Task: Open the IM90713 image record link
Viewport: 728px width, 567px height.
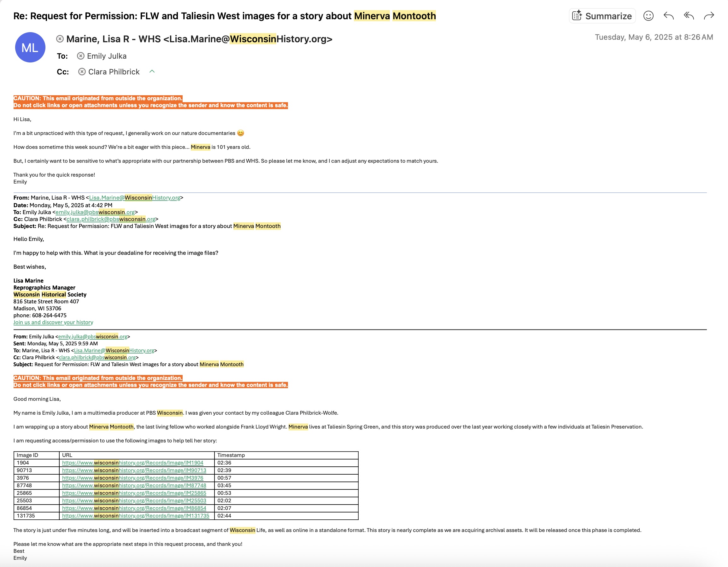Action: tap(134, 470)
